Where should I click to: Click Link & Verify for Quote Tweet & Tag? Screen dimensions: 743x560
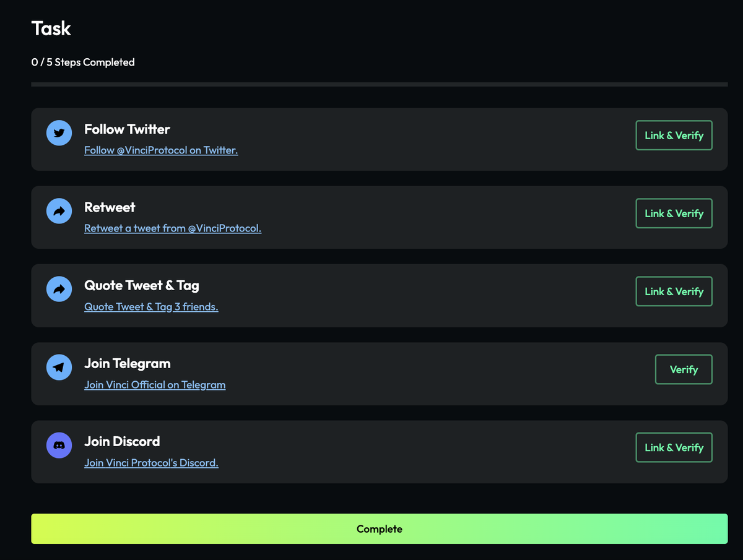[x=674, y=291]
